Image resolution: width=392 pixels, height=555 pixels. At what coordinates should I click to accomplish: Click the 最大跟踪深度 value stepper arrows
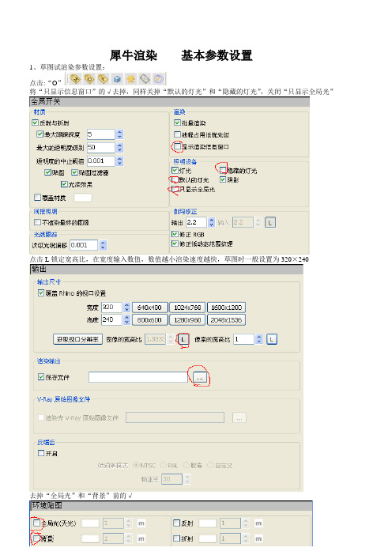tap(119, 134)
